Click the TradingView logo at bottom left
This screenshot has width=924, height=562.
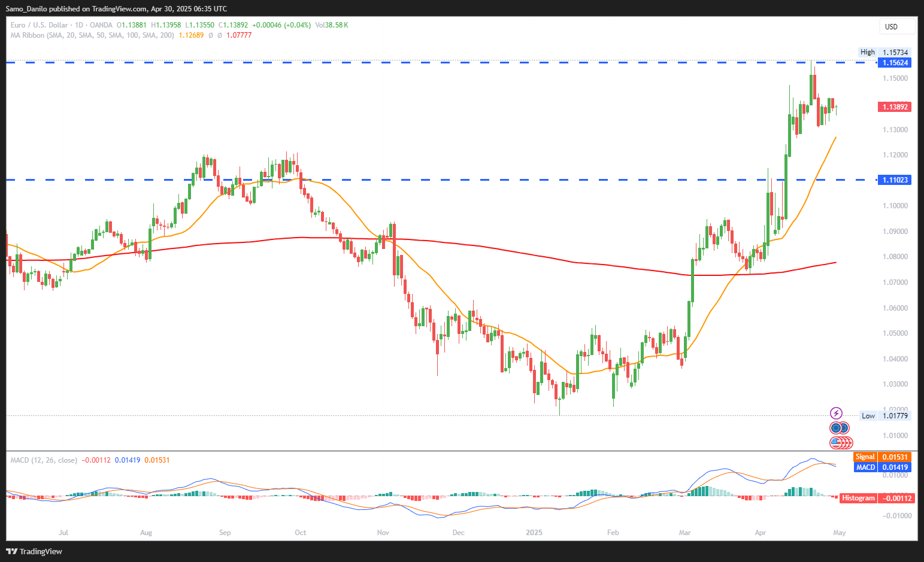[34, 551]
